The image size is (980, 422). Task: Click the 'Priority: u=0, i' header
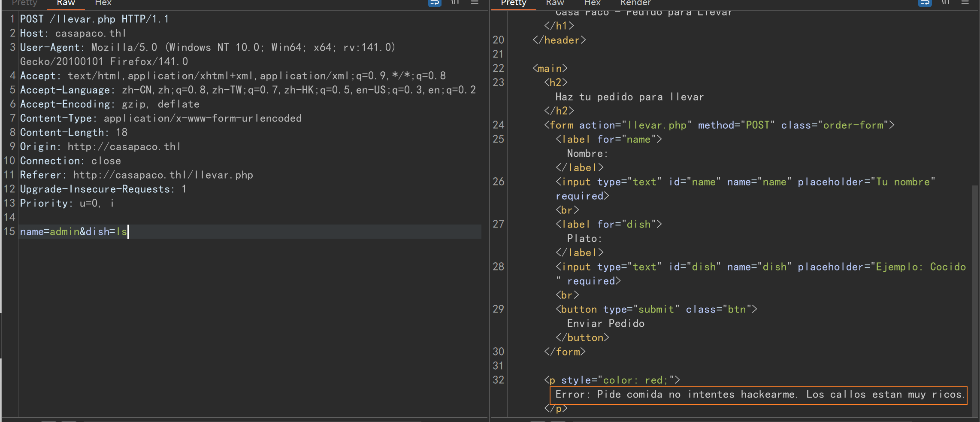67,203
